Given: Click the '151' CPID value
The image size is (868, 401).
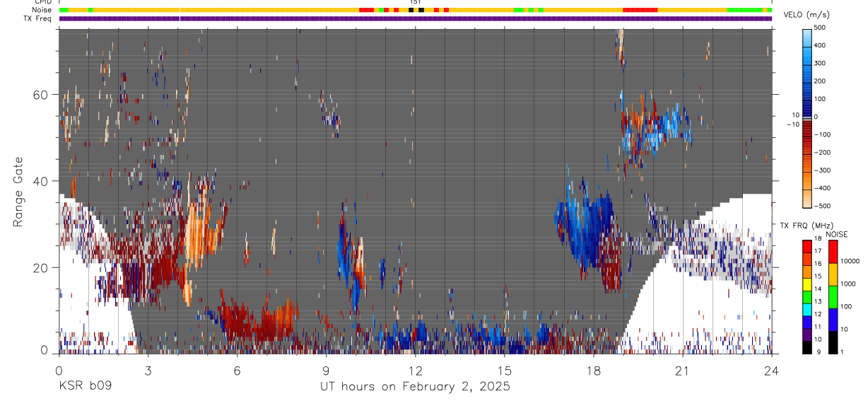Looking at the screenshot, I should 416,2.
